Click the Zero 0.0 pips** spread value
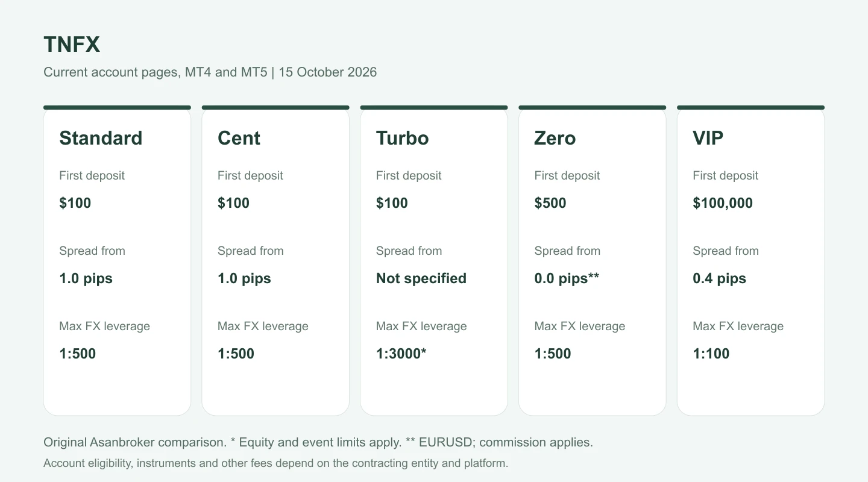Image resolution: width=868 pixels, height=482 pixels. tap(567, 278)
